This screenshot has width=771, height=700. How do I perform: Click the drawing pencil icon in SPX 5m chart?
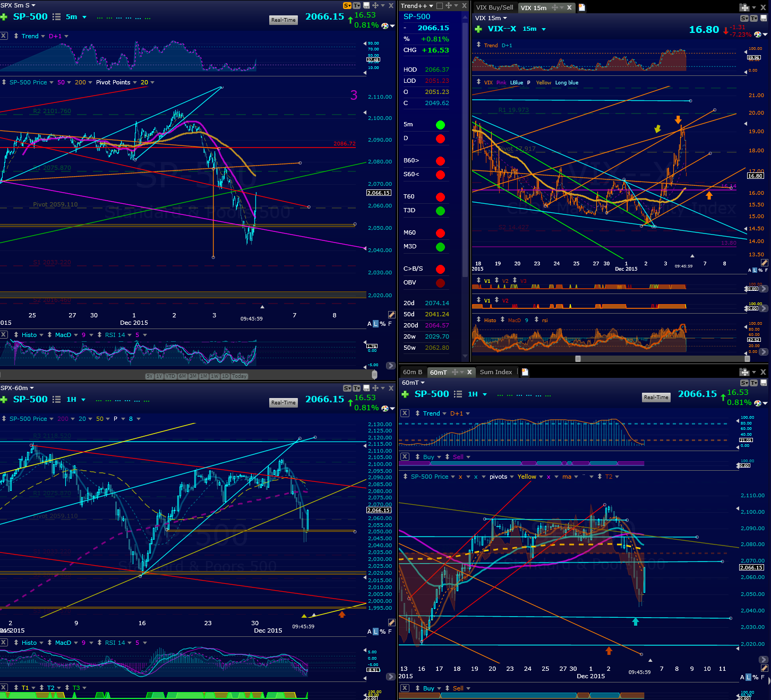coord(391,315)
